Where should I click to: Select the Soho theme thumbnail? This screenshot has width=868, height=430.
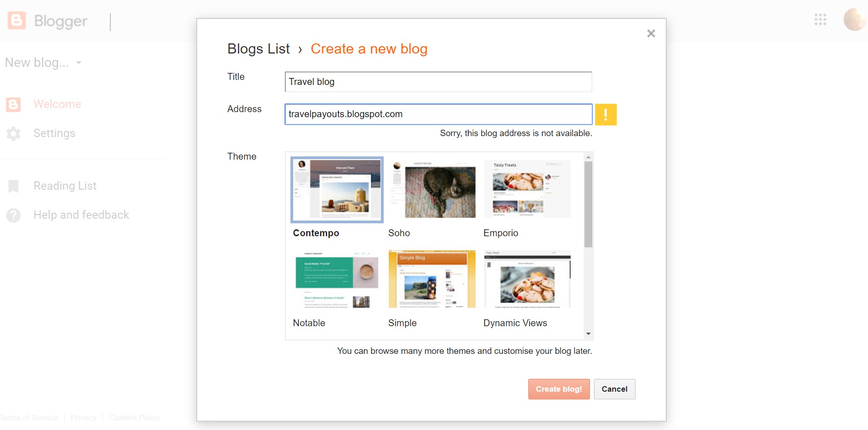[432, 189]
